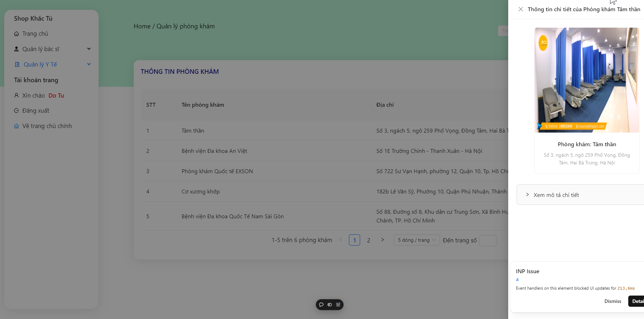Click the STT column header

tap(151, 105)
